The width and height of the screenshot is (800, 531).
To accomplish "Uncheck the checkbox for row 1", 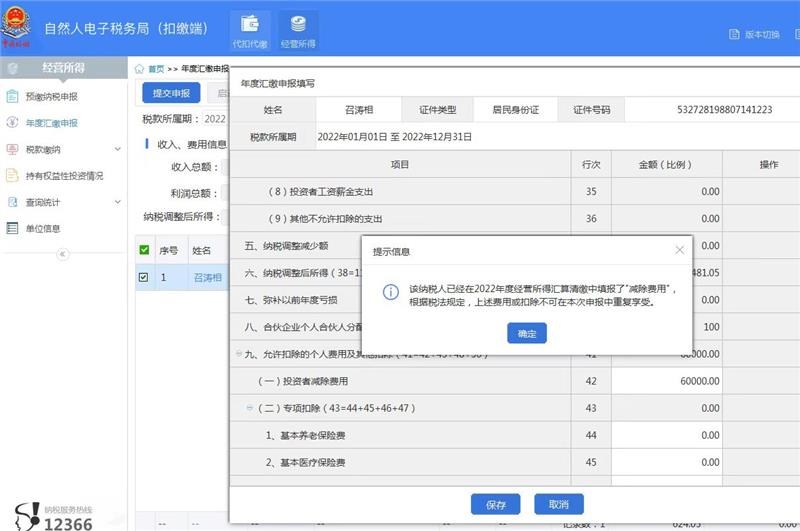I will (x=144, y=277).
